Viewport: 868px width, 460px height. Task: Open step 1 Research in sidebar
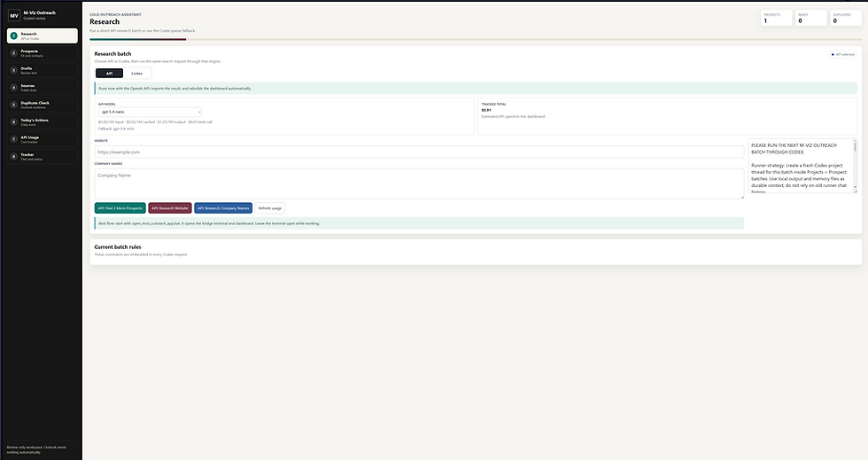click(x=43, y=36)
